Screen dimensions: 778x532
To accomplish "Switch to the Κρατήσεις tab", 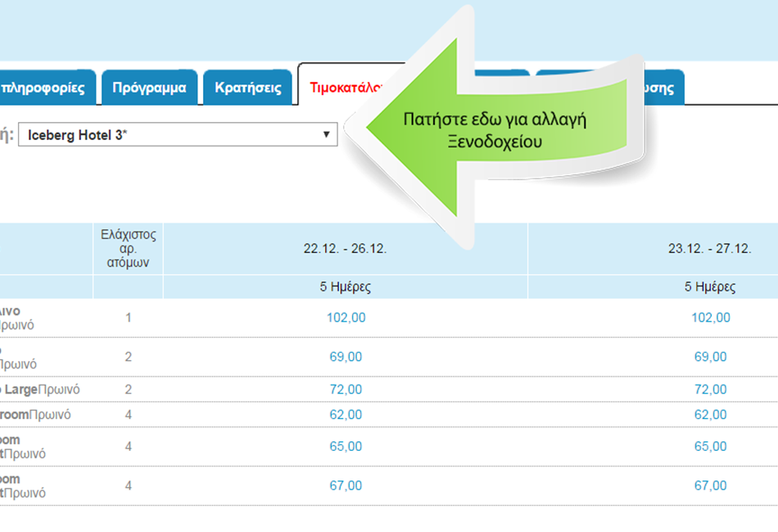I will point(247,88).
